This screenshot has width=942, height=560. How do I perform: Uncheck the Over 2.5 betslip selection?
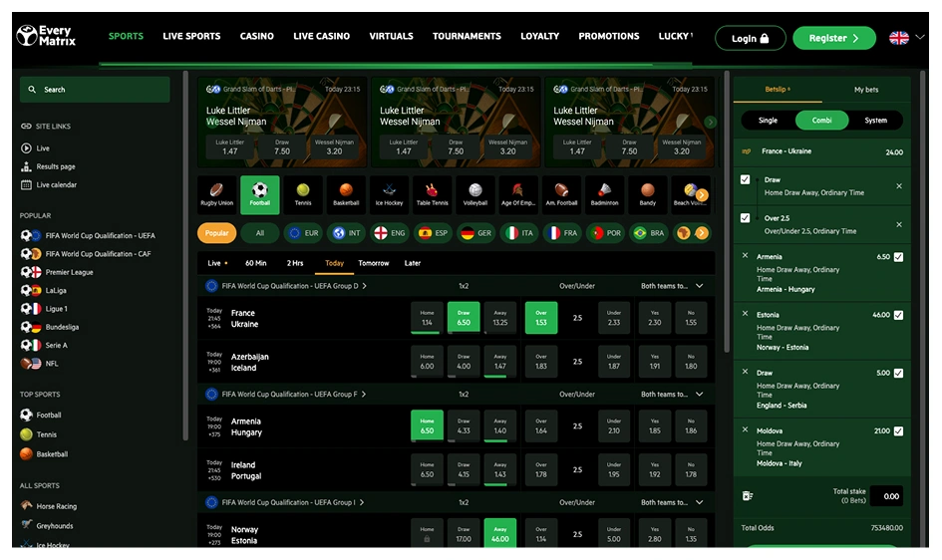coord(746,218)
